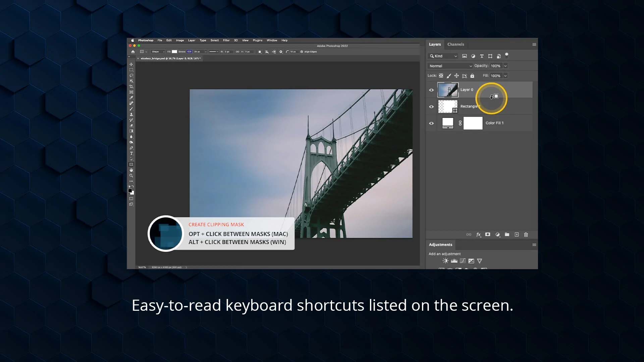Select the Clone Stamp tool

(x=131, y=114)
